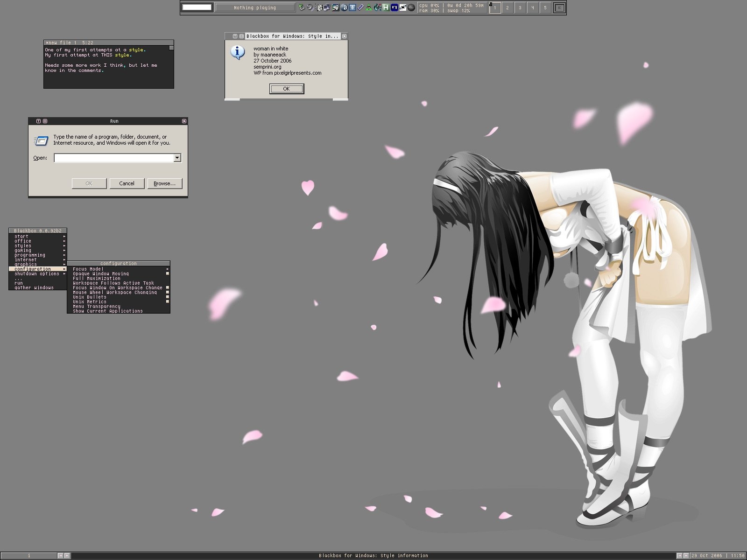Switch to workspace 2
Screen dimensions: 747x560
(x=507, y=7)
